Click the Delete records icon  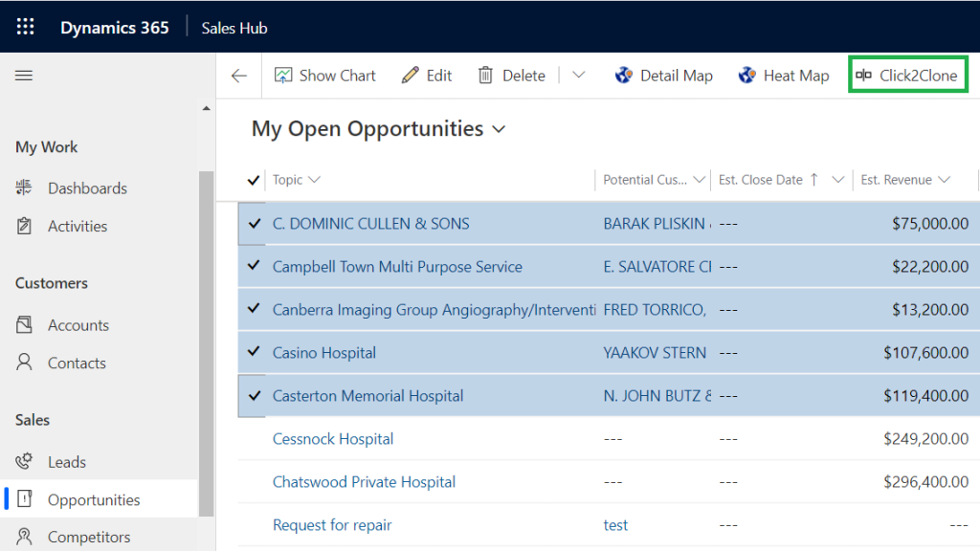click(x=511, y=75)
